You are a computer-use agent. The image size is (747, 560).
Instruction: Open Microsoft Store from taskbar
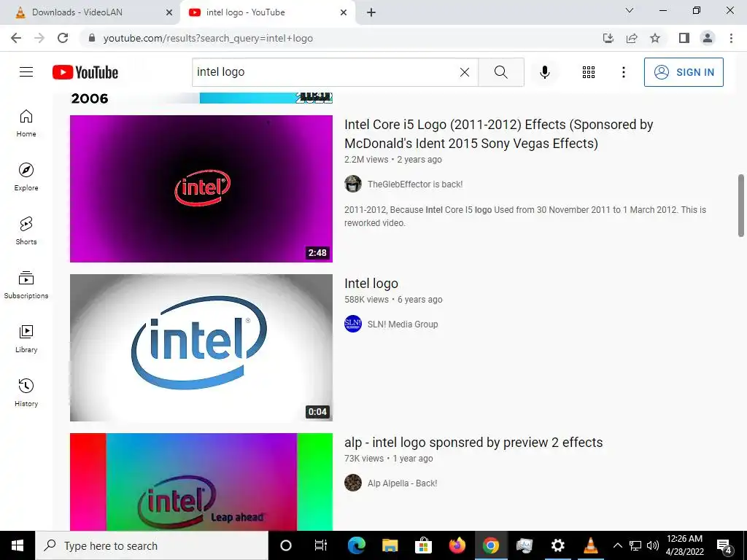423,545
